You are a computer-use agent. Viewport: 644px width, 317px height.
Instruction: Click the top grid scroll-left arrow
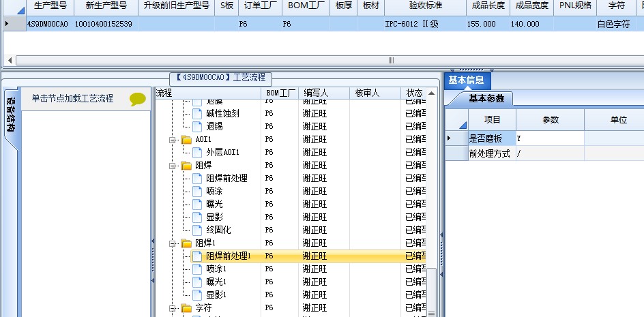tap(10, 61)
